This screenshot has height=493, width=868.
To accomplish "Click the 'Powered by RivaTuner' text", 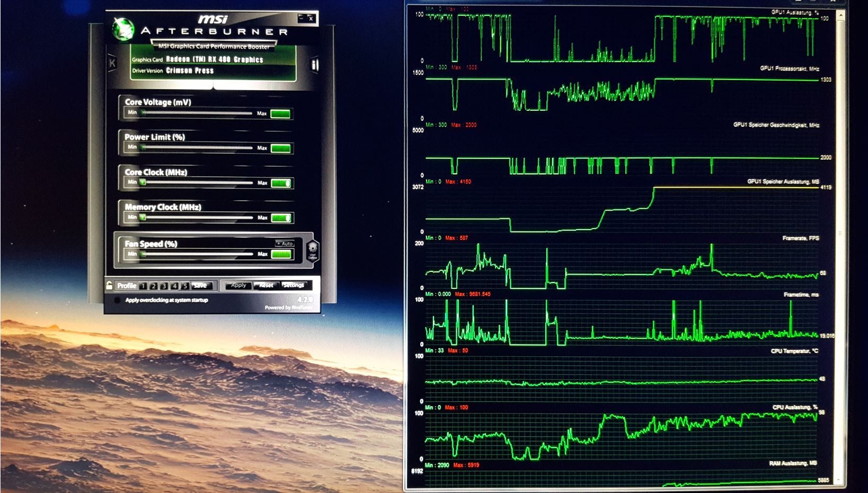I will coord(289,307).
